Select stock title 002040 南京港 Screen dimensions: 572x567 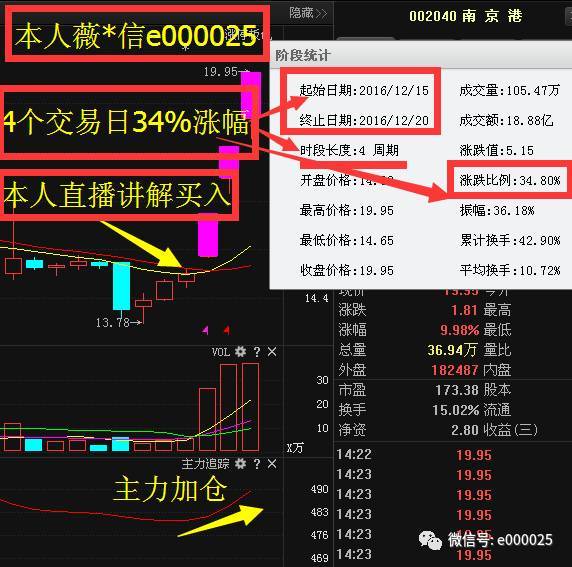click(465, 16)
